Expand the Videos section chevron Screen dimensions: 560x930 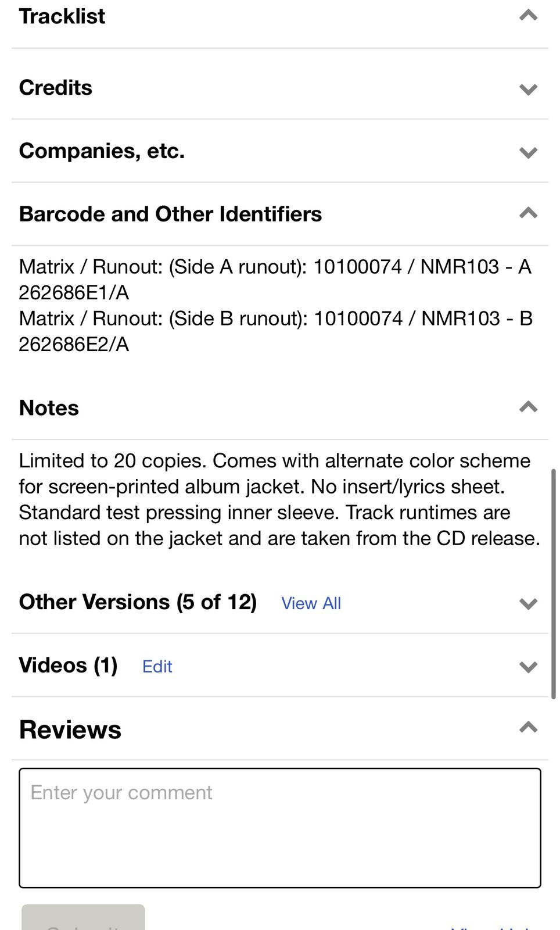(x=528, y=667)
